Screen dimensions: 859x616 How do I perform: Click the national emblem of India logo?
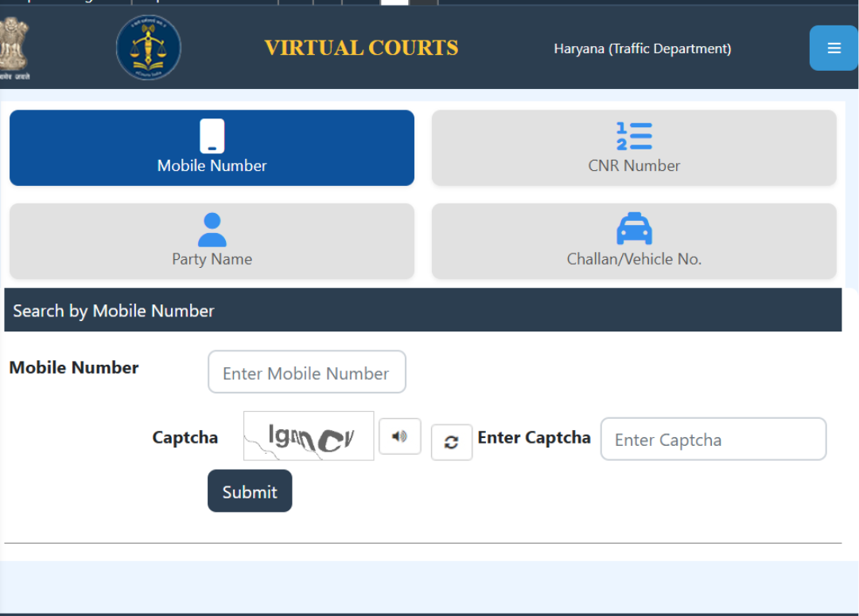pyautogui.click(x=13, y=48)
